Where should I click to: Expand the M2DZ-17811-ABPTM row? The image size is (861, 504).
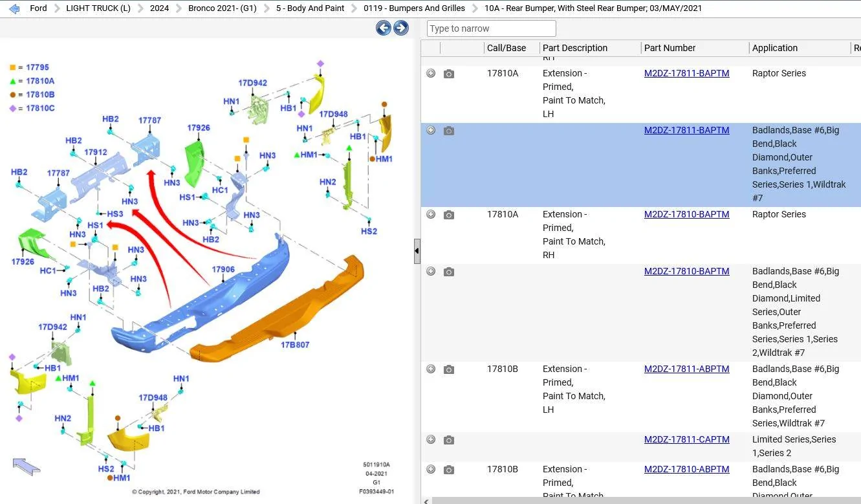pyautogui.click(x=431, y=369)
